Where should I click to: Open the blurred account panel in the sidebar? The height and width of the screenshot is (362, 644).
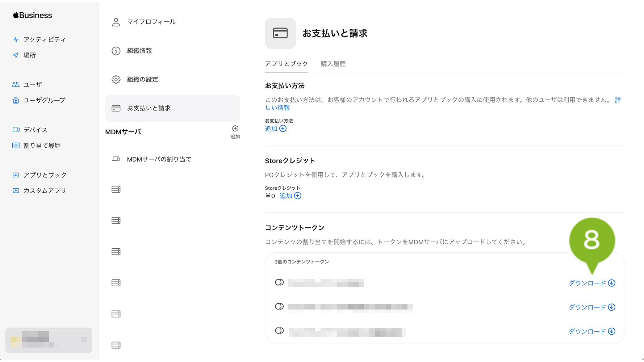pyautogui.click(x=49, y=340)
